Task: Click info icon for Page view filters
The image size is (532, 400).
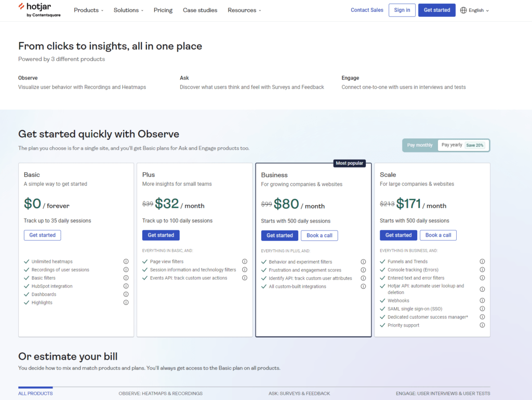Action: (x=245, y=262)
